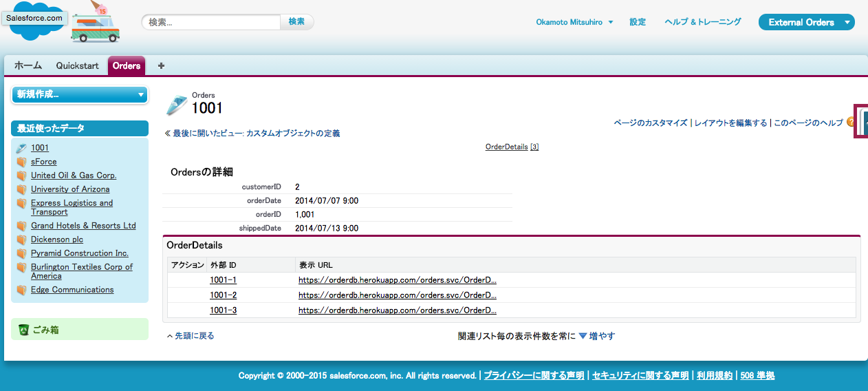Click the account icon beside Express Logistics and Transport

21,204
